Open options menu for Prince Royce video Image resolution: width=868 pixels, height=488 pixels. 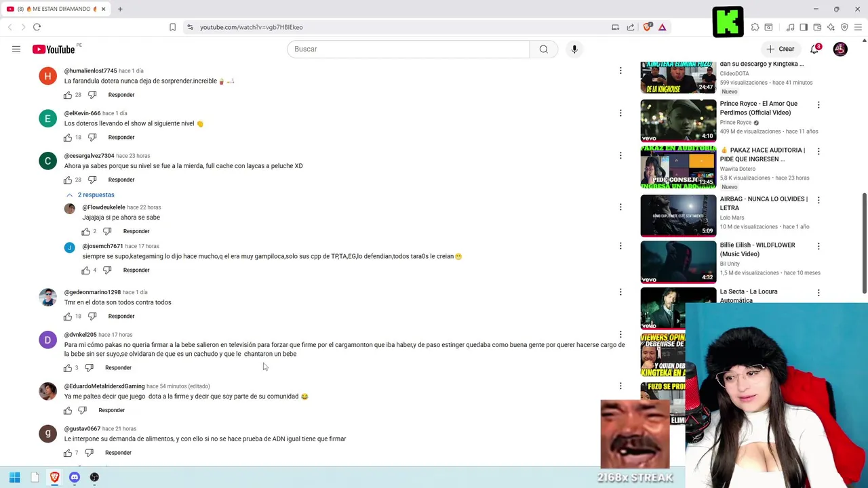[818, 105]
